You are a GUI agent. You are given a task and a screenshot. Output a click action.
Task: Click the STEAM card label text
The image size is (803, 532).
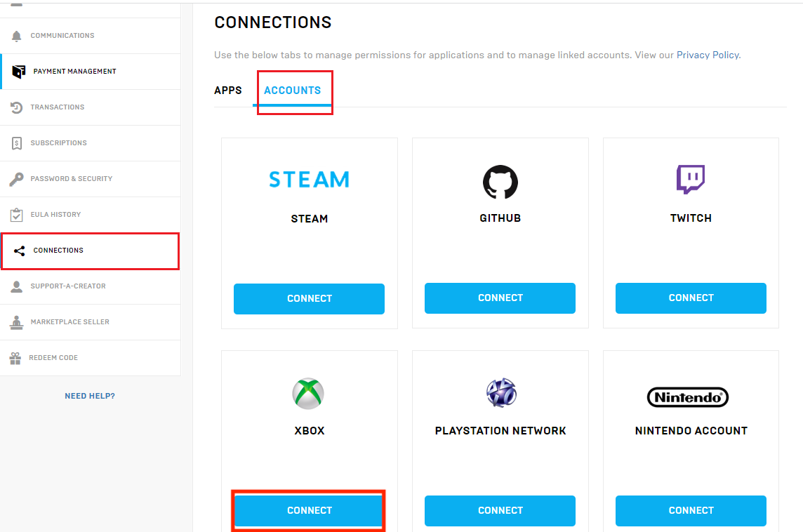310,219
